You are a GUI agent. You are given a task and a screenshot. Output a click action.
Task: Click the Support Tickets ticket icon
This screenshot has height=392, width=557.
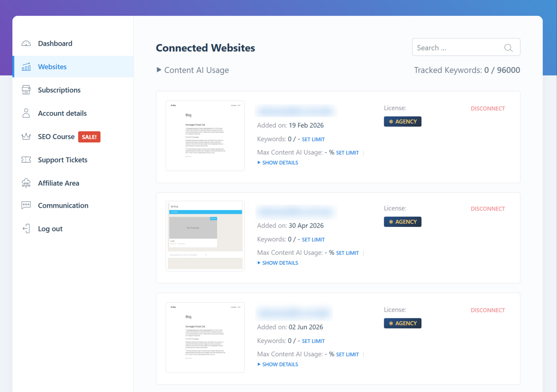pos(26,160)
